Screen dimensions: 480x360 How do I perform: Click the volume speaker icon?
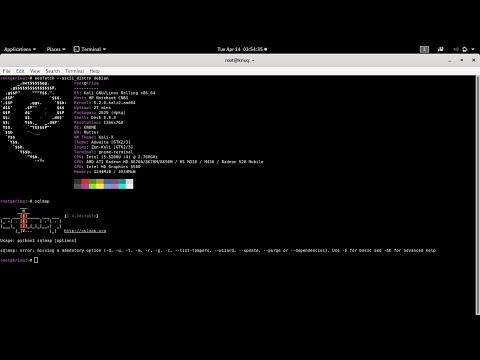456,49
